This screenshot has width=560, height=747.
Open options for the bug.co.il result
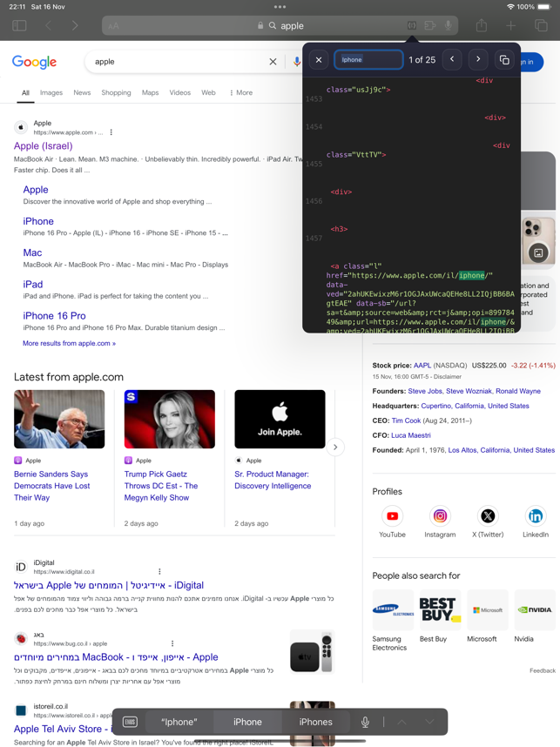pyautogui.click(x=172, y=643)
